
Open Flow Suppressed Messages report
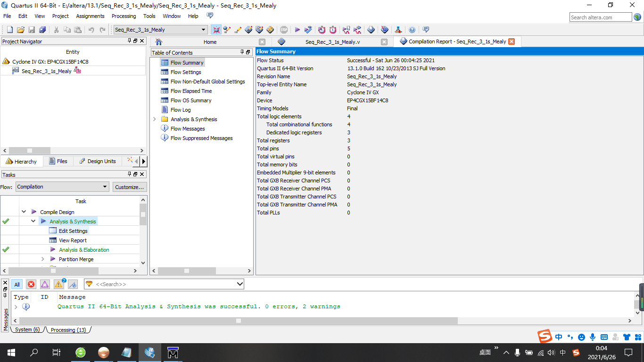(x=201, y=138)
